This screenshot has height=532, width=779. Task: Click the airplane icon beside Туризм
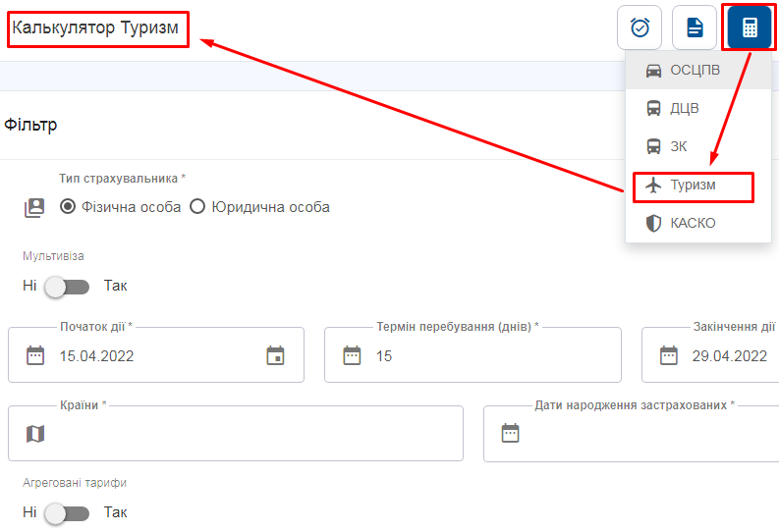(653, 186)
